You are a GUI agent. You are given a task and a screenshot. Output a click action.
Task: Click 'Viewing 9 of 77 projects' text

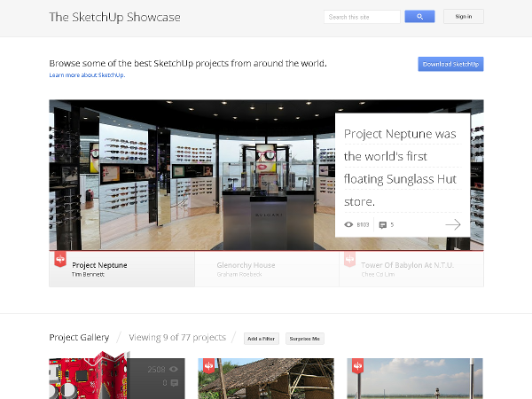pyautogui.click(x=177, y=337)
